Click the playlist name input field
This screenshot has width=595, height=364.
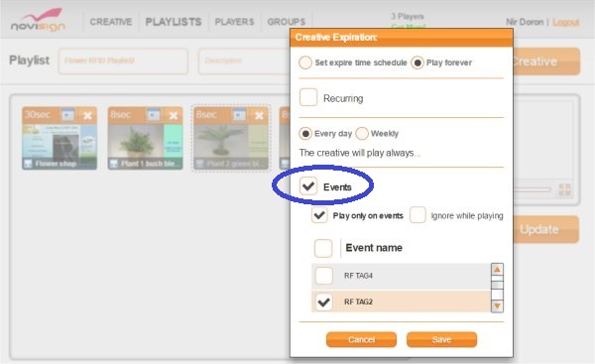click(123, 61)
